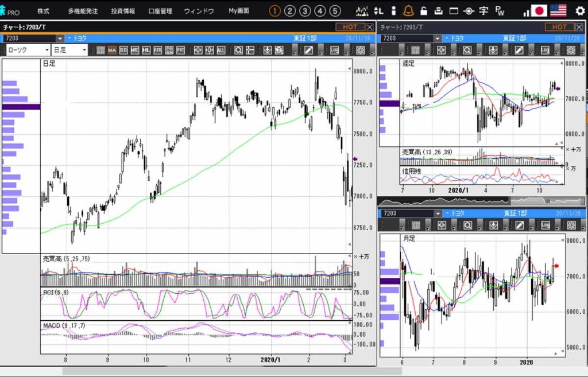Click the font size 字 icon
Screen dimensions: 588x377
pos(484,11)
